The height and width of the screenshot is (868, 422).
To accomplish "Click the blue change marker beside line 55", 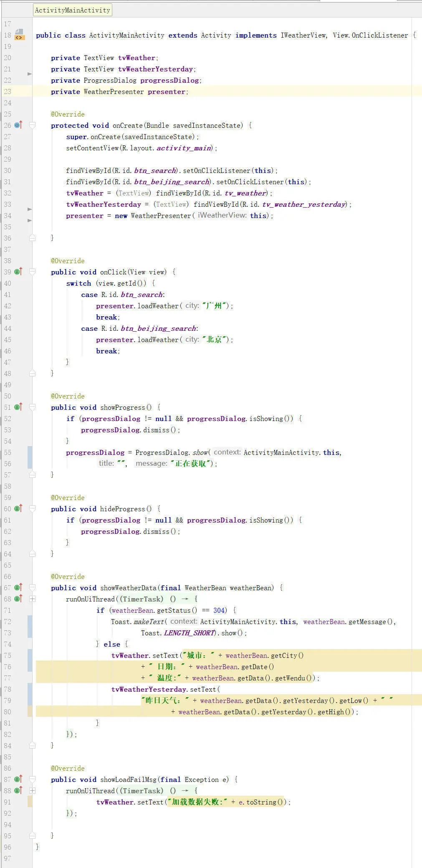I will pyautogui.click(x=30, y=457).
